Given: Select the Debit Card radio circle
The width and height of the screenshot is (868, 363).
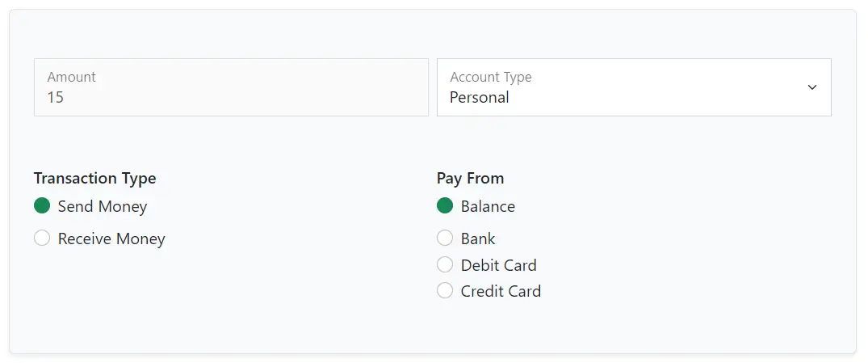Looking at the screenshot, I should [445, 265].
